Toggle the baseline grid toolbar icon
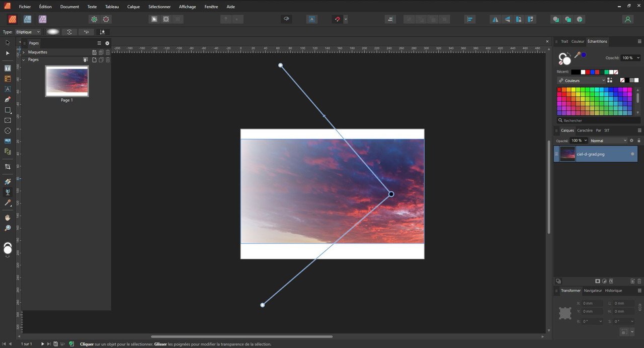Screen dimensions: 644x348 coord(312,19)
